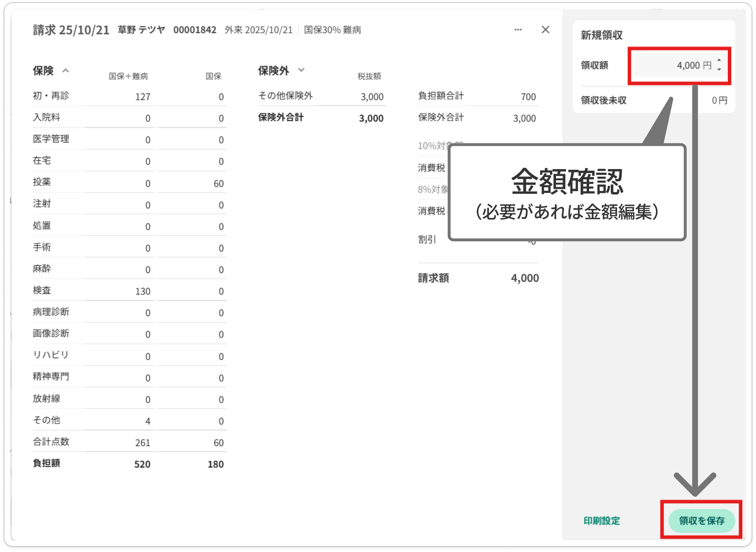
Task: Click the 精神専門 row label
Action: tap(51, 376)
